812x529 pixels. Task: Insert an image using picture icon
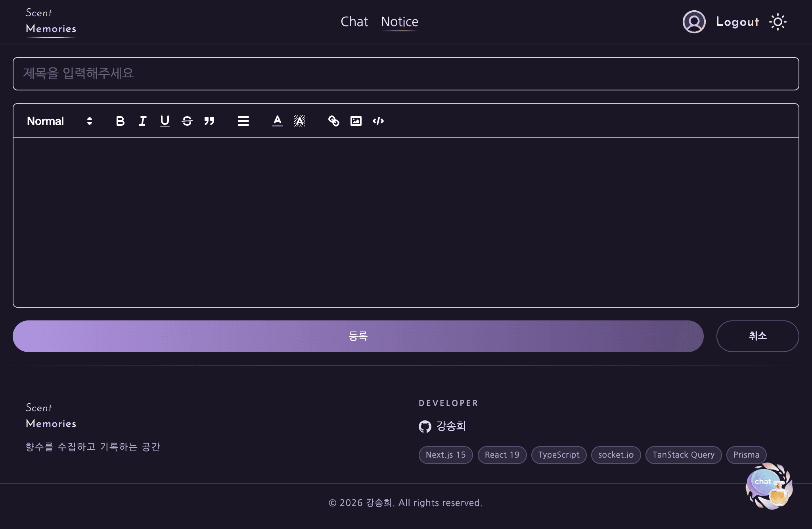click(356, 121)
